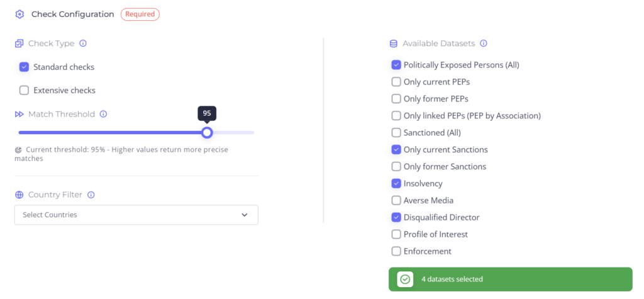The height and width of the screenshot is (299, 644).
Task: Click the chevron arrow in country selector
Action: point(245,215)
